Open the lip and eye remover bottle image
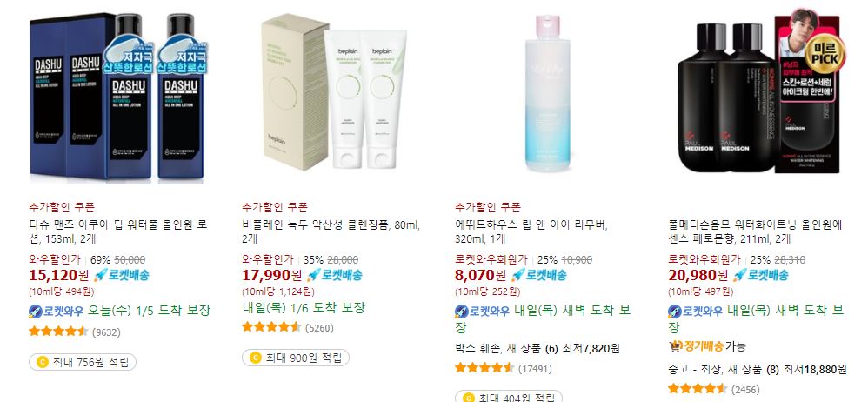 tap(547, 93)
